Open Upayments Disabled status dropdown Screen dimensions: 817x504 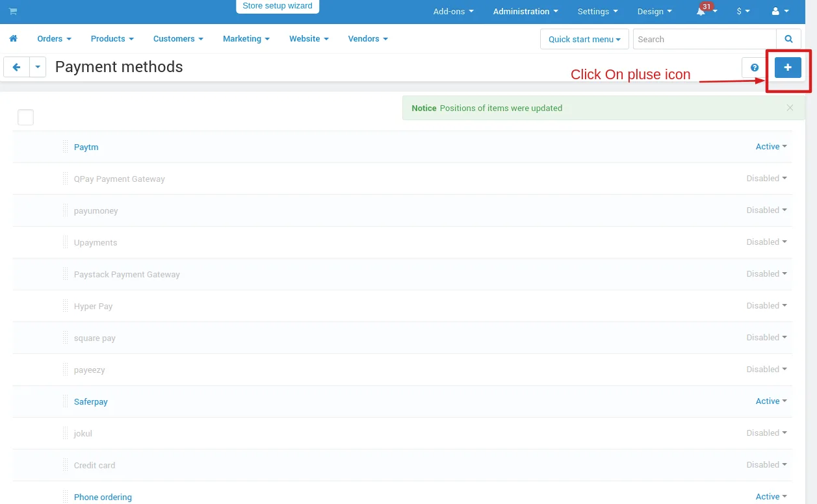click(766, 242)
